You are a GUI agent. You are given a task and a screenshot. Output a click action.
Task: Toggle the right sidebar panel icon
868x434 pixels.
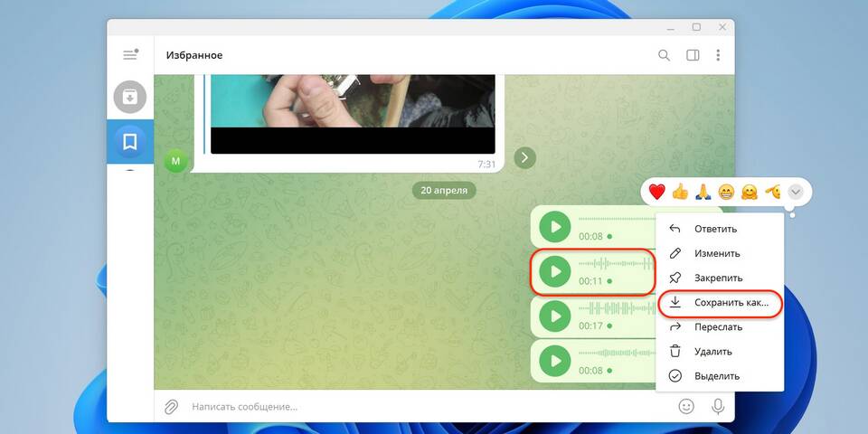693,55
